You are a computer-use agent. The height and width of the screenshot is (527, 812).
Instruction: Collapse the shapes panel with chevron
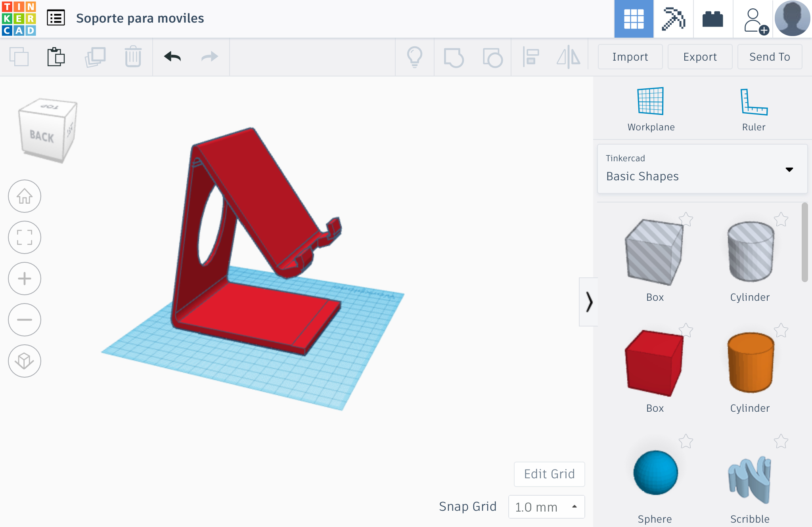589,302
